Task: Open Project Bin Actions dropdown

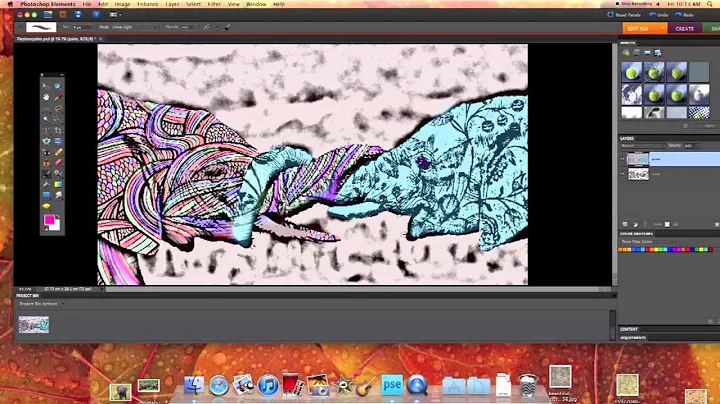Action: (x=42, y=304)
